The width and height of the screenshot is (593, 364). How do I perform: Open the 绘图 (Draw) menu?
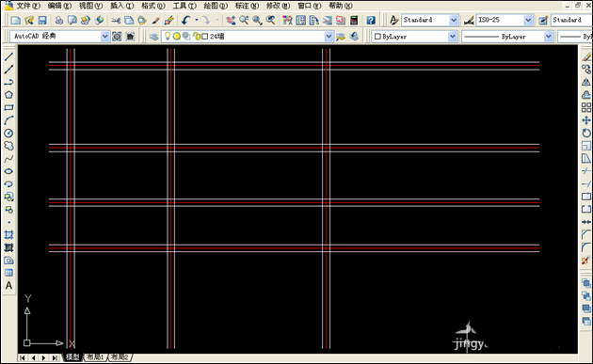pyautogui.click(x=216, y=6)
